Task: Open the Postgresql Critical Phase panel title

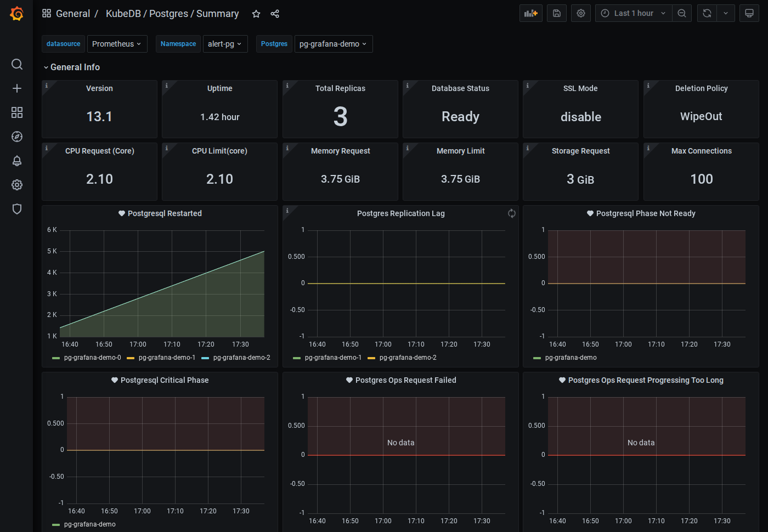Action: point(165,380)
